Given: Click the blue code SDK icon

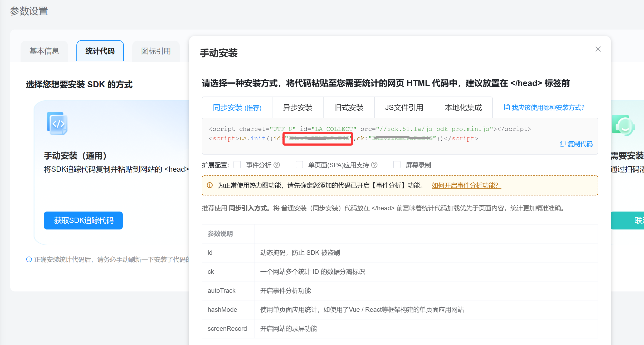Looking at the screenshot, I should pyautogui.click(x=57, y=123).
